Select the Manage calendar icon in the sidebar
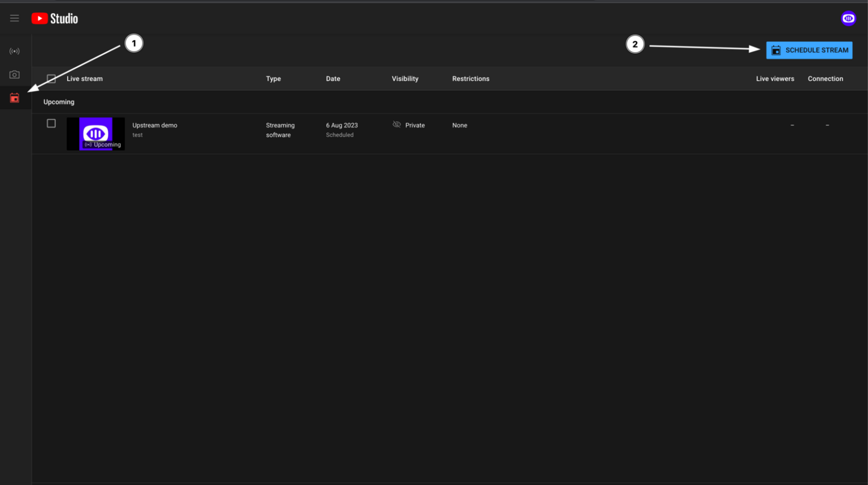 pyautogui.click(x=14, y=98)
